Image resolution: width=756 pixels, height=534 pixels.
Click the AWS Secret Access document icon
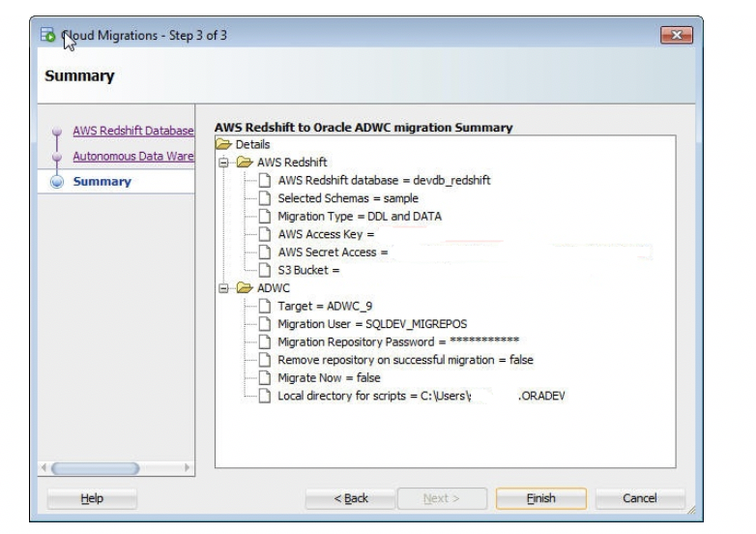pyautogui.click(x=264, y=252)
